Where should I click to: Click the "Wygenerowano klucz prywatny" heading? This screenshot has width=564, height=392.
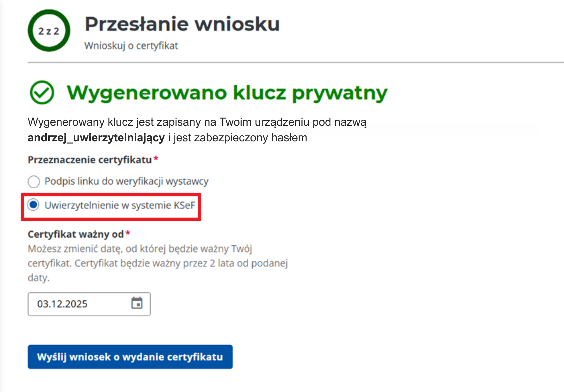coord(227,93)
